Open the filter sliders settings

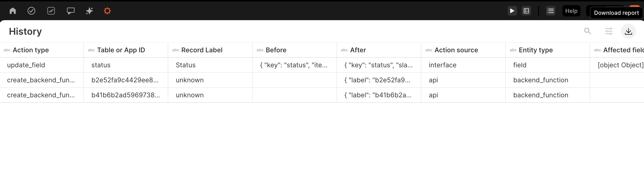609,31
